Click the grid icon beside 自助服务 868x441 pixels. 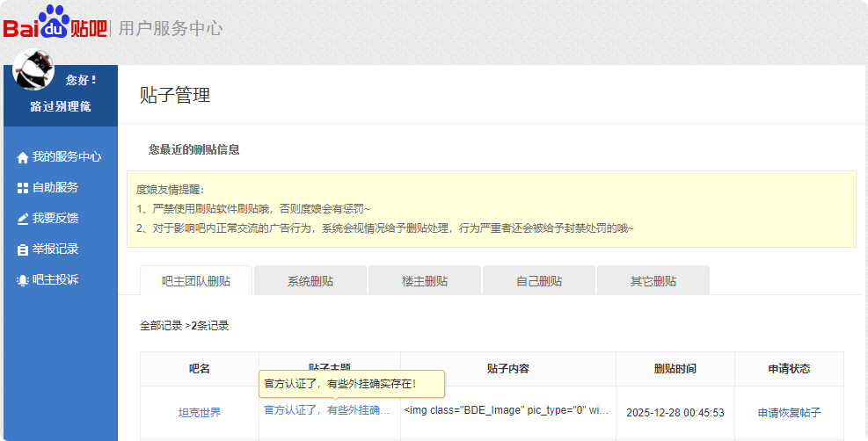point(23,188)
